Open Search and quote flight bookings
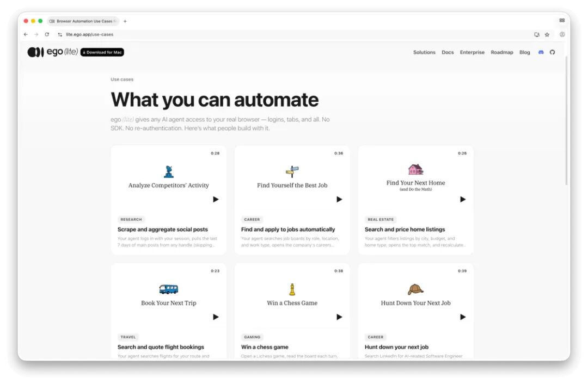 161,347
